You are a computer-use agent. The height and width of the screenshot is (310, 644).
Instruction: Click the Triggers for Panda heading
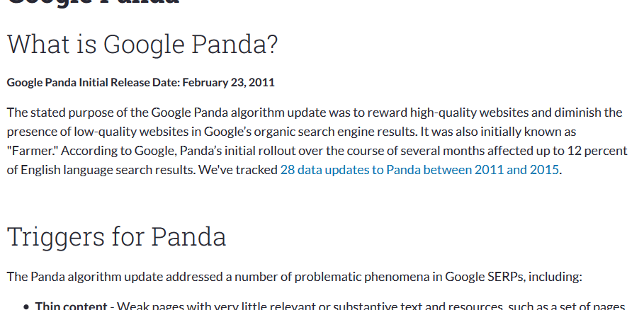(117, 236)
